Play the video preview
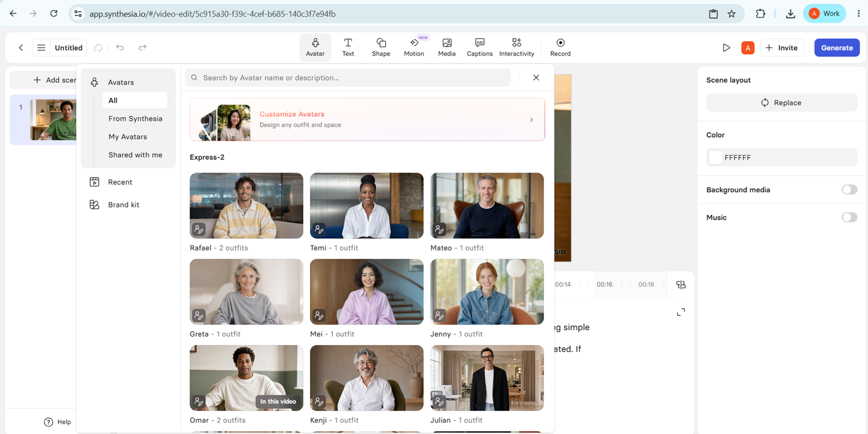This screenshot has width=868, height=434. tap(726, 48)
